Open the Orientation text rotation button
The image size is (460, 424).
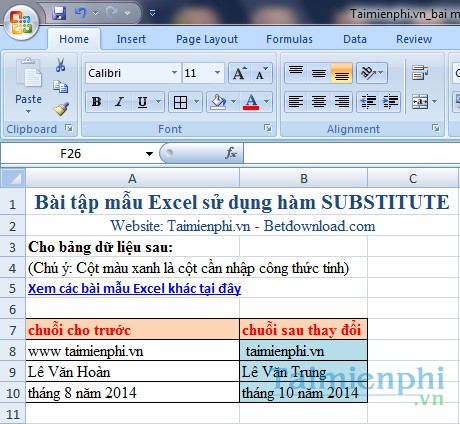[372, 73]
